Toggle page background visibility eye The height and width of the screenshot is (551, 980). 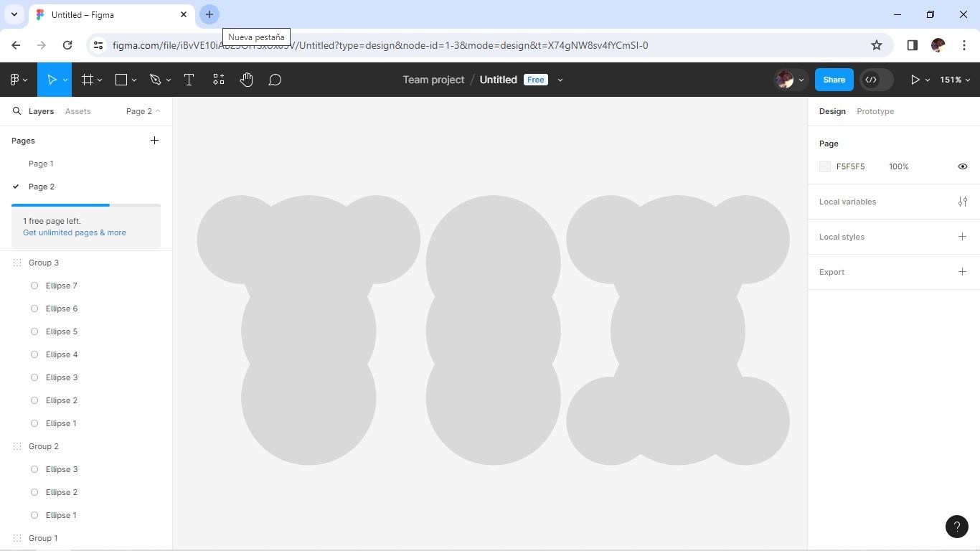(x=962, y=166)
